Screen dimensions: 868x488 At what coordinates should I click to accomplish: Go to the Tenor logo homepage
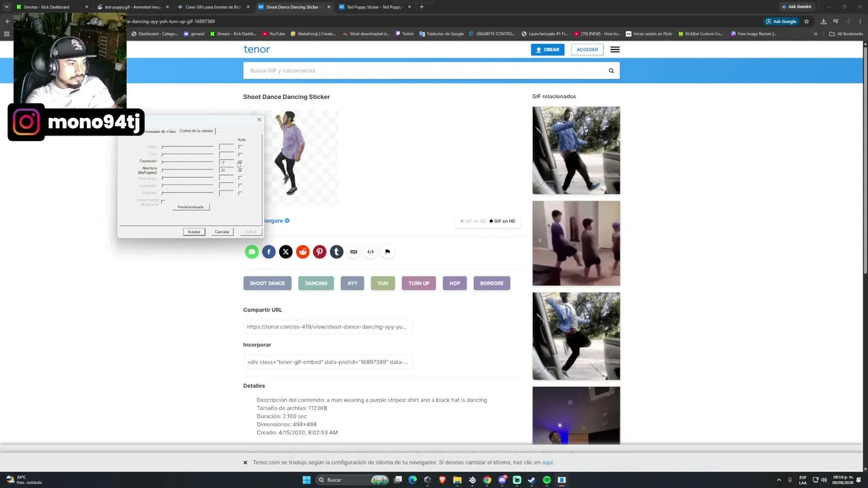tap(256, 49)
